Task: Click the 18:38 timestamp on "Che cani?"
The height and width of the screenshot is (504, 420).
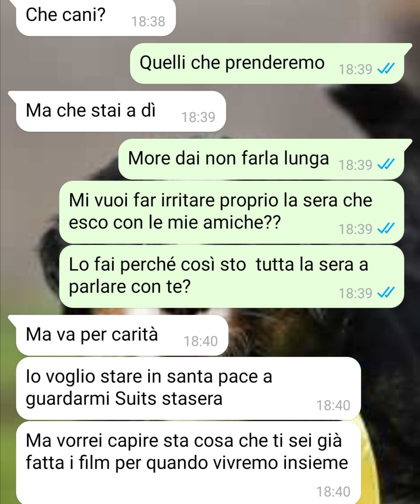Action: point(148,21)
